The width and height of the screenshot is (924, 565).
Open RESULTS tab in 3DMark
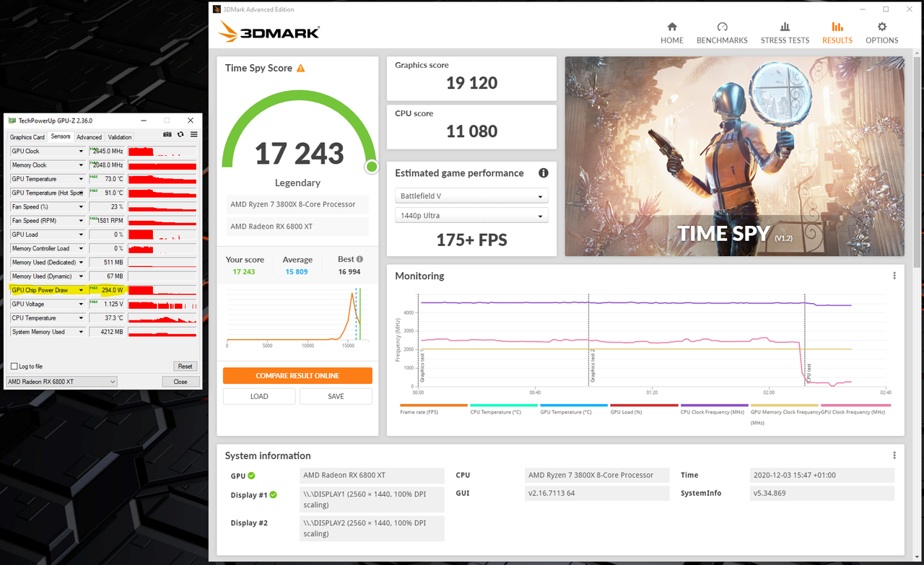pos(837,32)
